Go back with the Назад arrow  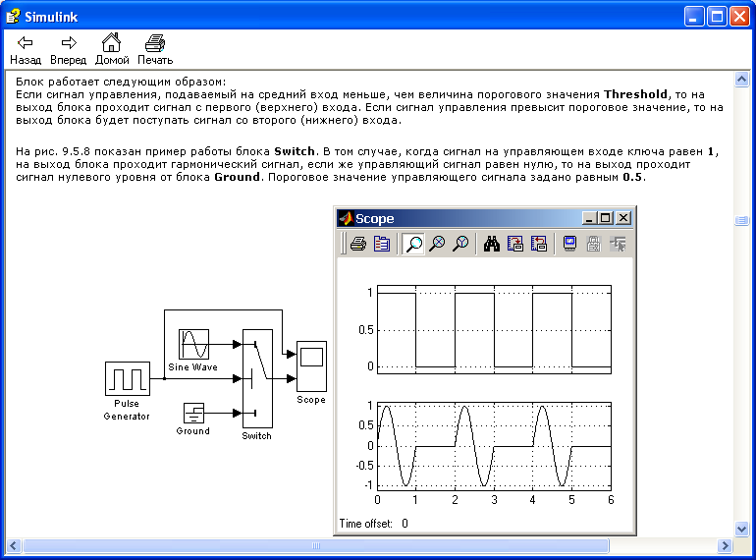(x=26, y=49)
